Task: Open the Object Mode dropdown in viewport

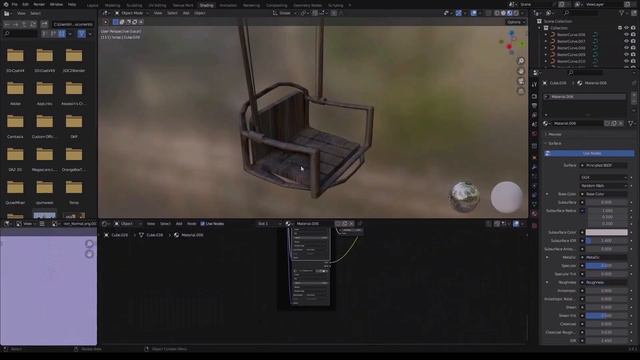Action: (131, 13)
